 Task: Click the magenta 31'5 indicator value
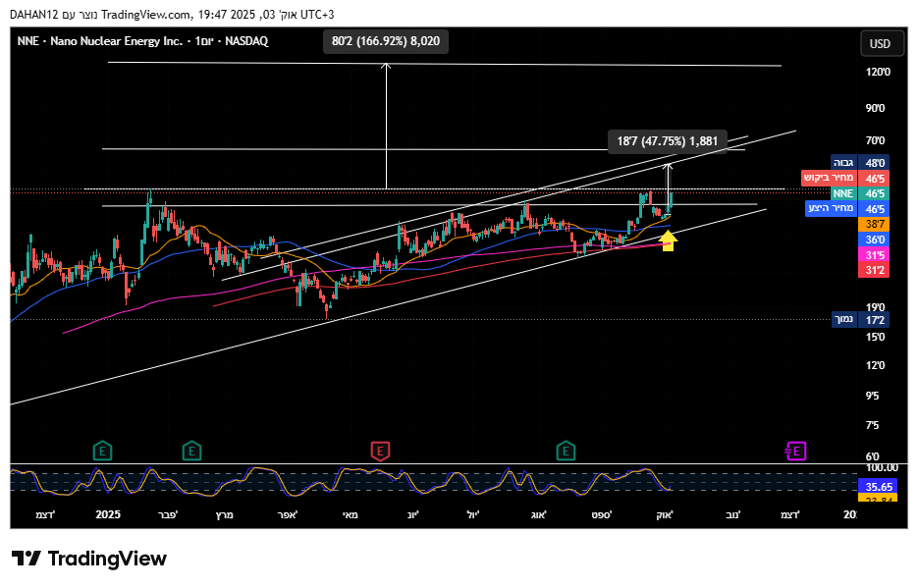coord(874,255)
